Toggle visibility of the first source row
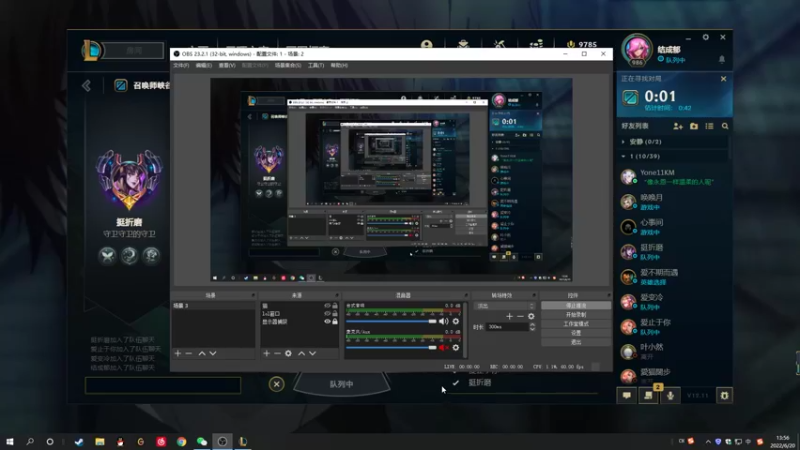This screenshot has height=450, width=800. click(x=327, y=306)
